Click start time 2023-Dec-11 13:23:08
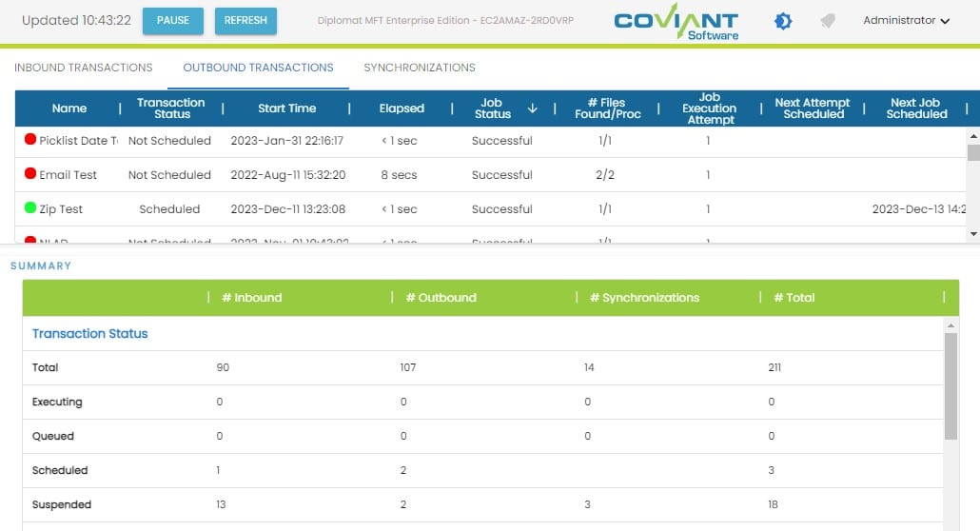Image resolution: width=980 pixels, height=531 pixels. point(288,209)
